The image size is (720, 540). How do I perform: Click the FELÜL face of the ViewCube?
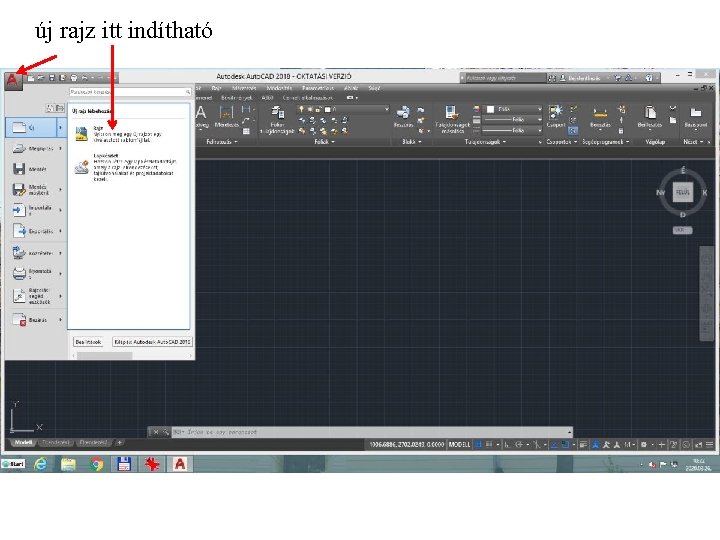click(x=683, y=192)
